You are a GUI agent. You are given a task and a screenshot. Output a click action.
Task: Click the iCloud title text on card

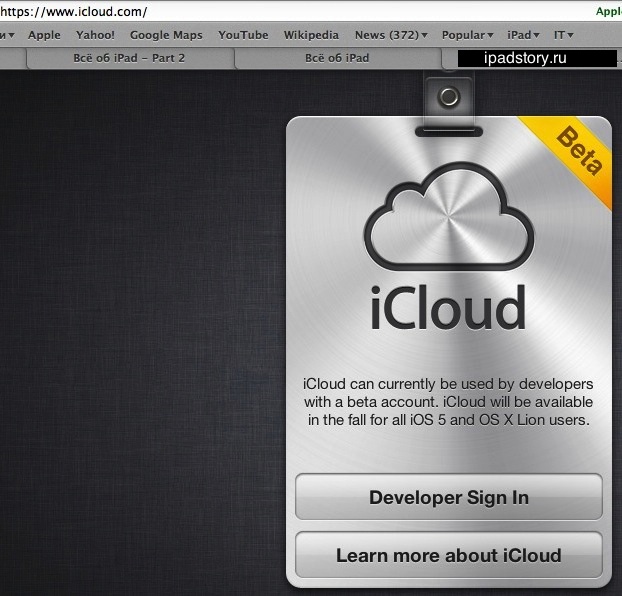click(x=447, y=308)
